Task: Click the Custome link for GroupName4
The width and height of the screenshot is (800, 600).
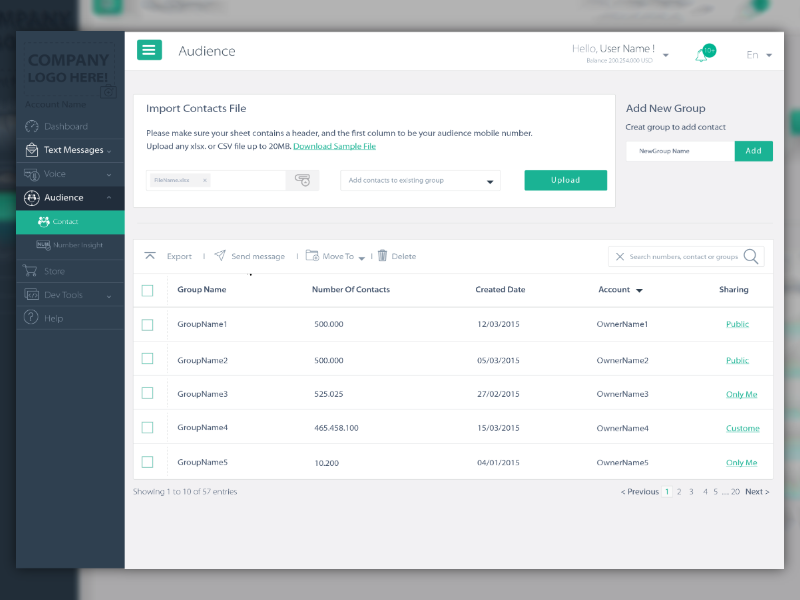Action: 742,428
